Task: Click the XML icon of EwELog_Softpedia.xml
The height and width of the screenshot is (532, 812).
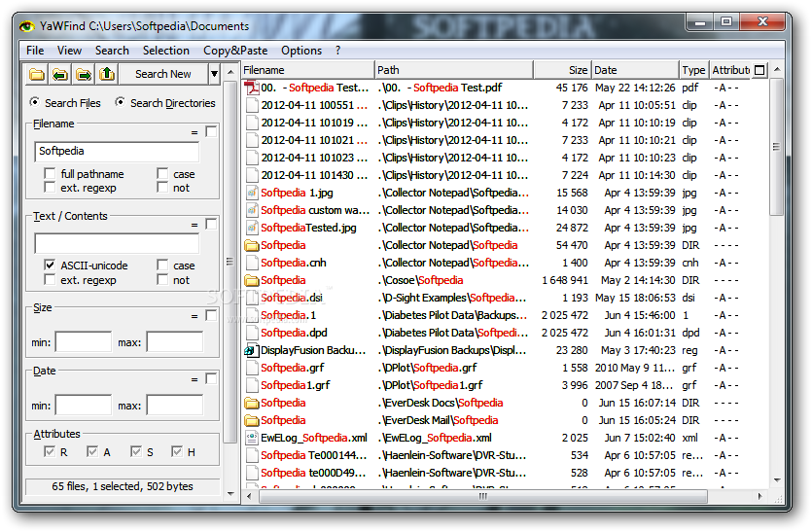Action: pyautogui.click(x=252, y=438)
